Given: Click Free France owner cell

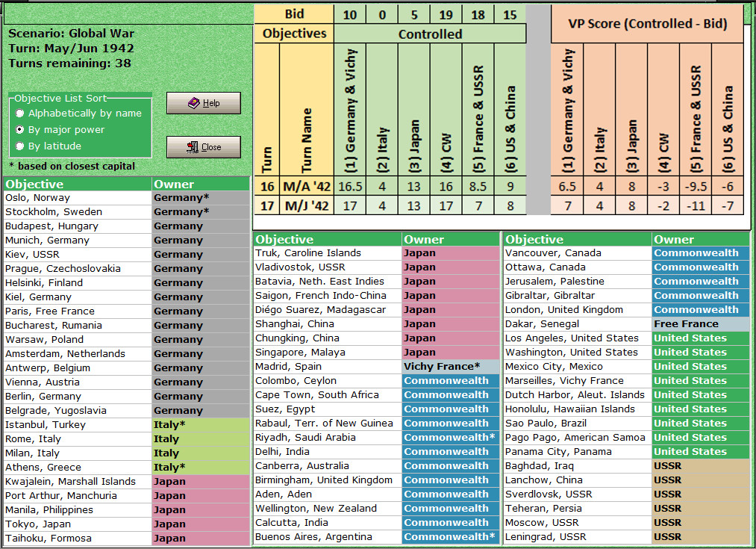Looking at the screenshot, I should (701, 324).
